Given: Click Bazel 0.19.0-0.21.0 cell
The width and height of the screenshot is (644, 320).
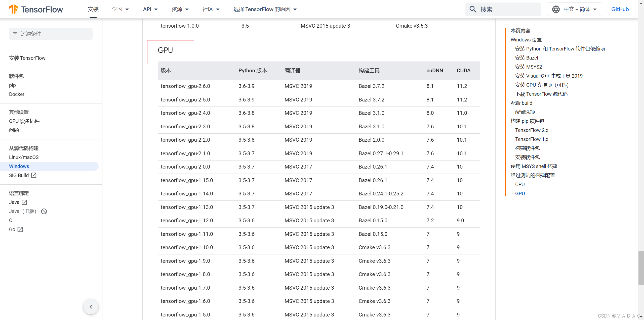Looking at the screenshot, I should point(381,207).
